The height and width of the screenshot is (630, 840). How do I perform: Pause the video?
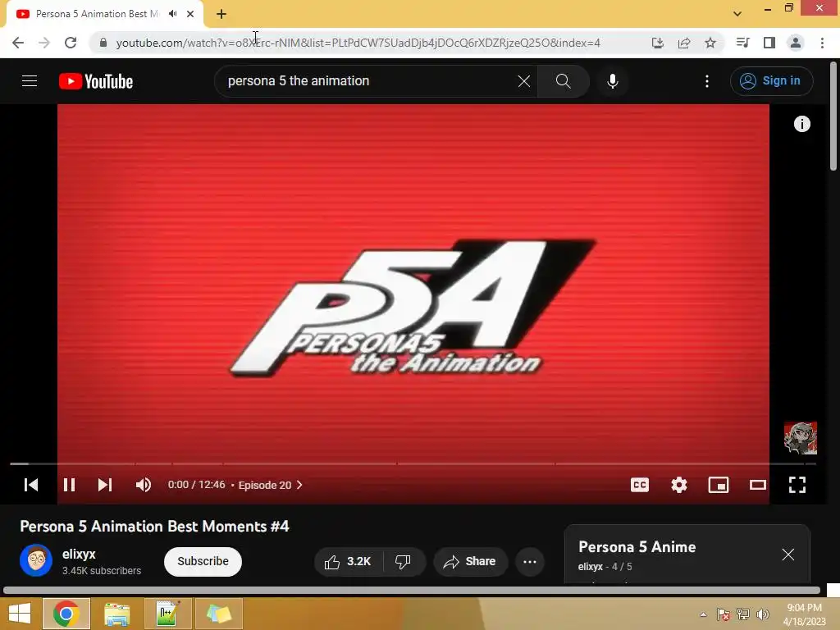69,485
